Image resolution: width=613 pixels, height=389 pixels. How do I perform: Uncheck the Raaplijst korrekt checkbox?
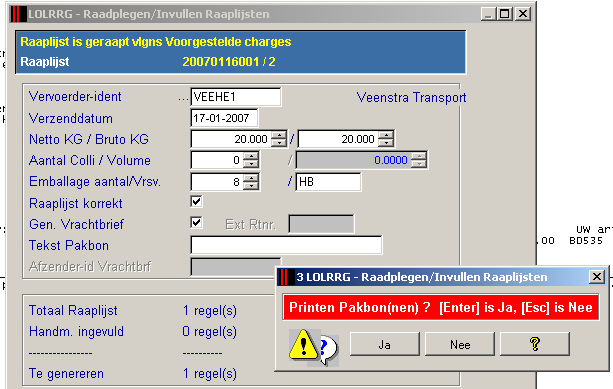tap(196, 202)
